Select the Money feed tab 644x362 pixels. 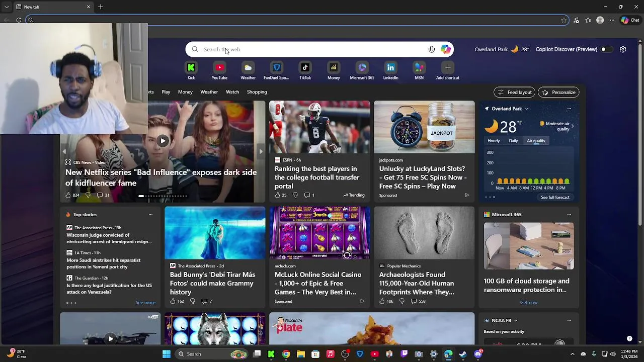185,92
